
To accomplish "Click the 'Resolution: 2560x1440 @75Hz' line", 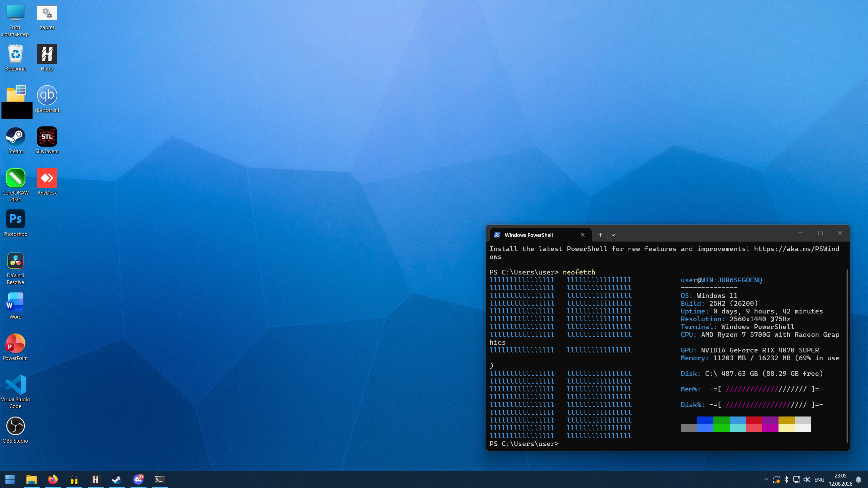I will (x=735, y=319).
